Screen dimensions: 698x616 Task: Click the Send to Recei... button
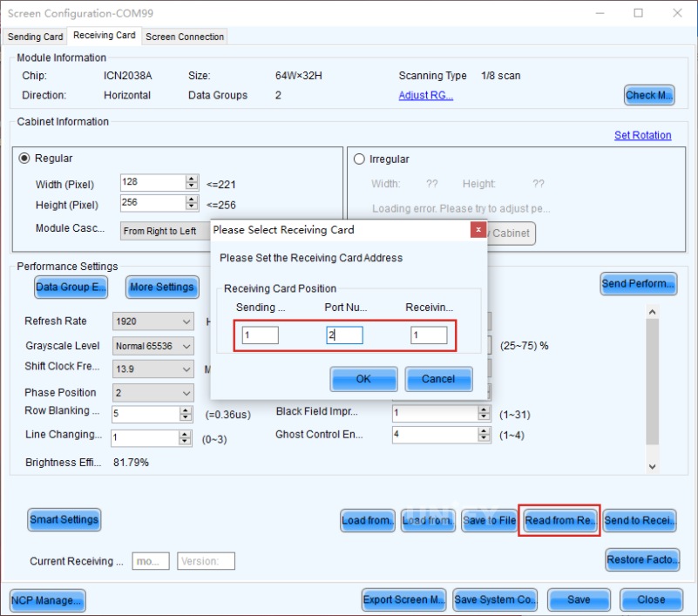tap(640, 520)
